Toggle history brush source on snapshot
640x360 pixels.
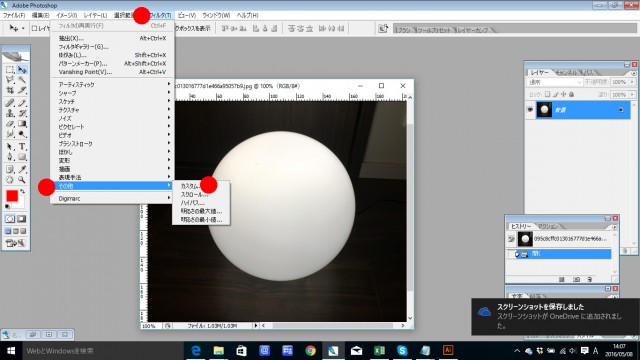click(511, 239)
